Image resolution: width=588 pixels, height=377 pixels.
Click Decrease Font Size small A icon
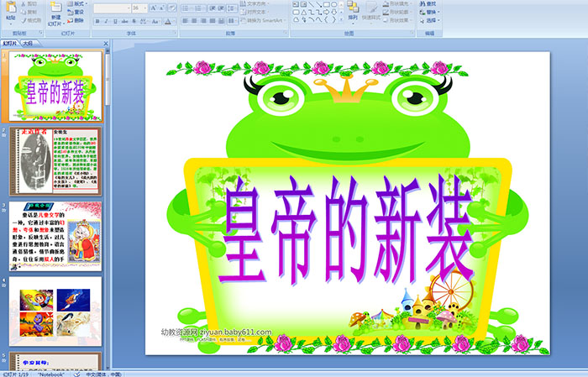[x=161, y=8]
